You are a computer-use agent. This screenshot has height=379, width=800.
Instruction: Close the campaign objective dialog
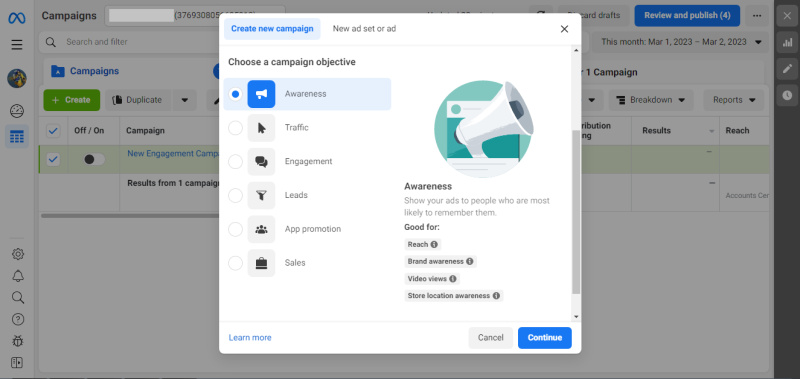(564, 29)
